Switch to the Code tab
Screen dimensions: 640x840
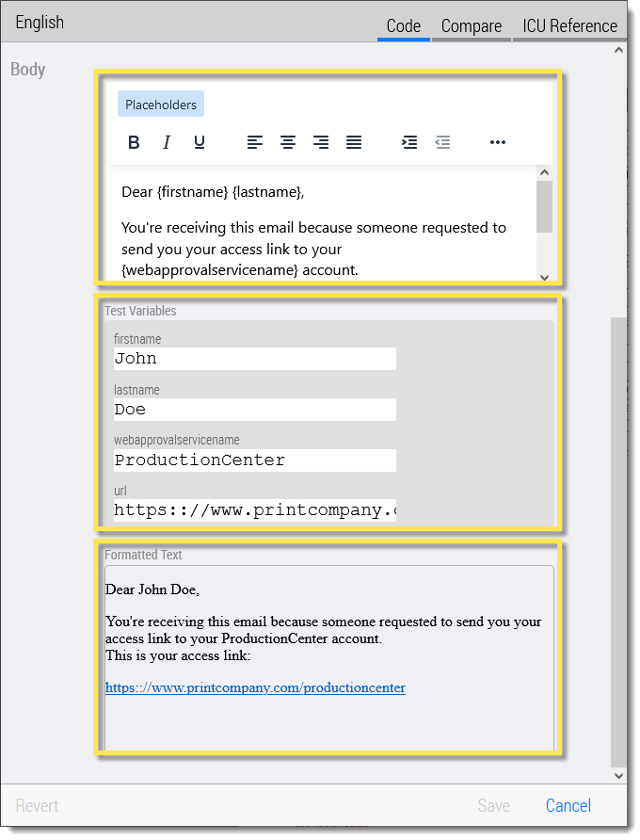(403, 25)
